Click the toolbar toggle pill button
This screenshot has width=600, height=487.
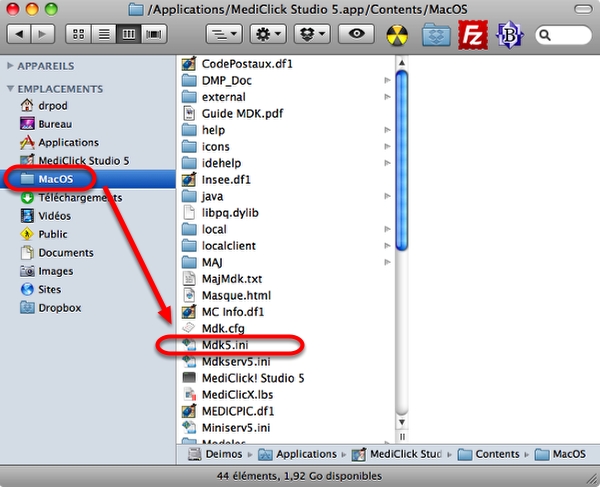click(x=583, y=9)
